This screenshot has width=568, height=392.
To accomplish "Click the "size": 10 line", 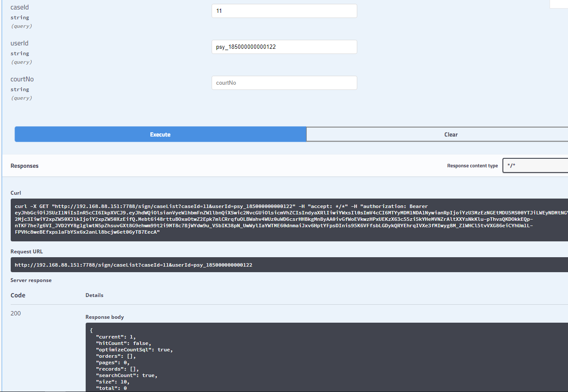I will (x=113, y=382).
